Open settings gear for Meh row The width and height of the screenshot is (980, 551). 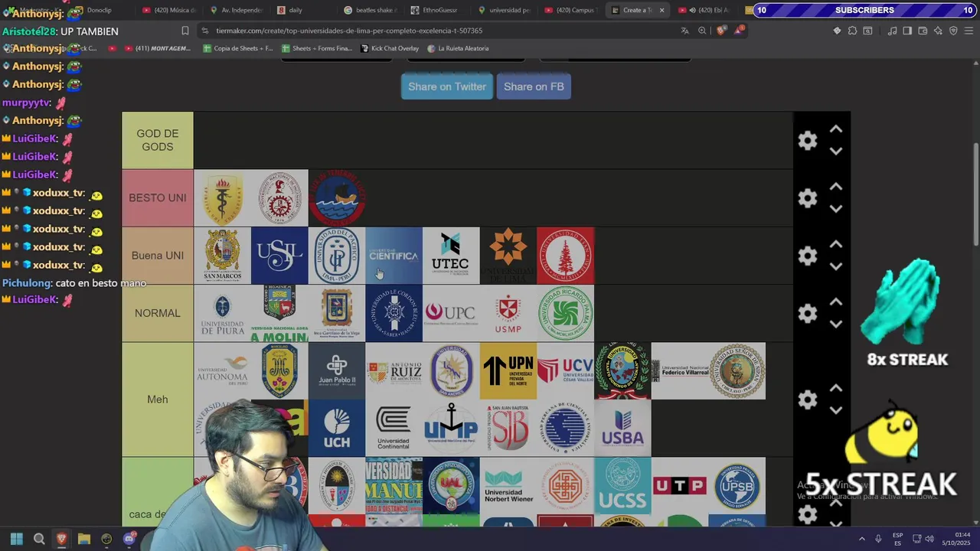coord(808,399)
